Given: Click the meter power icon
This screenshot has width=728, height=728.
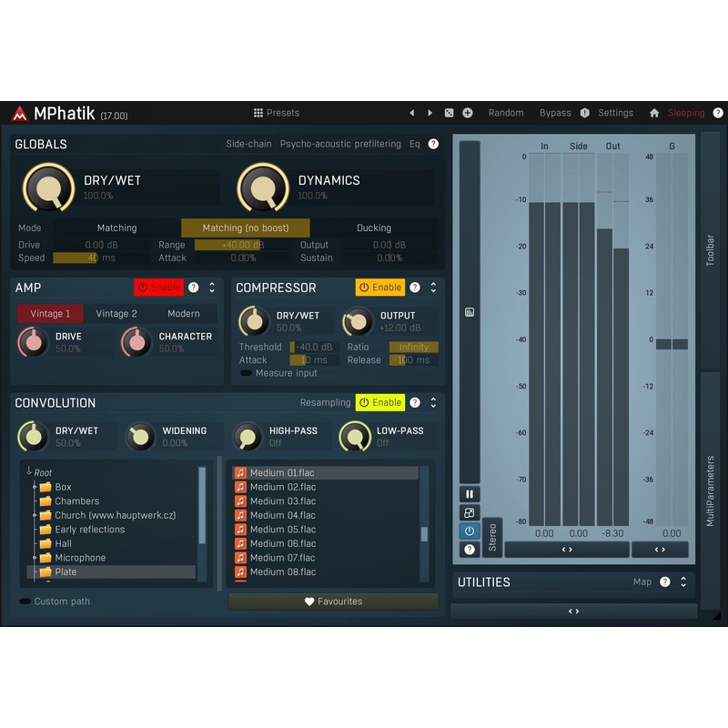Looking at the screenshot, I should coord(470,531).
